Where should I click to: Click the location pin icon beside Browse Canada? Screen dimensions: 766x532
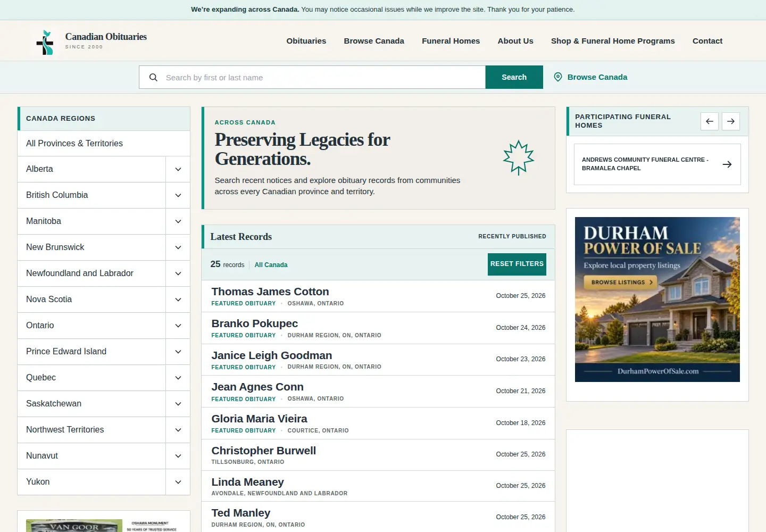point(558,77)
